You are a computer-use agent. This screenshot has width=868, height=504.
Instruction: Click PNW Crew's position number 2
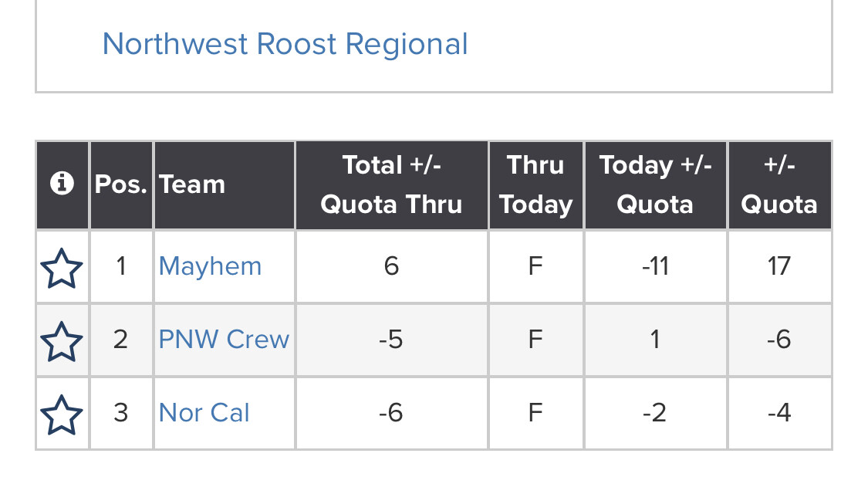[x=120, y=340]
